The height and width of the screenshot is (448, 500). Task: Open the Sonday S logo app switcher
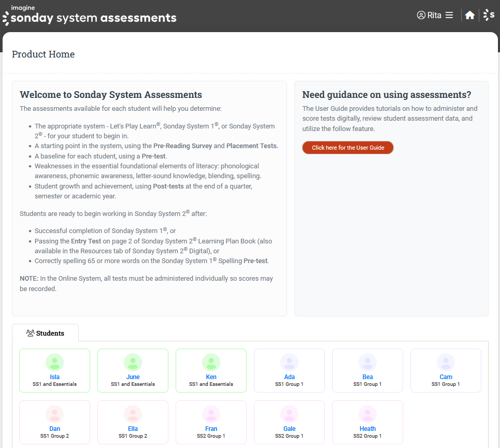coord(489,16)
